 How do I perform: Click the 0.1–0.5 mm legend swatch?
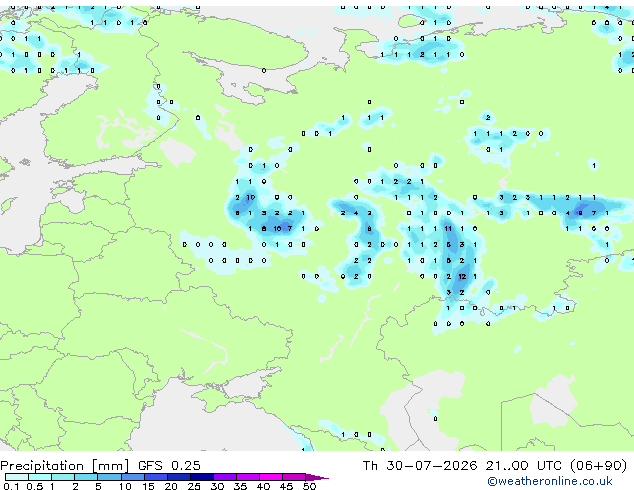[17, 477]
